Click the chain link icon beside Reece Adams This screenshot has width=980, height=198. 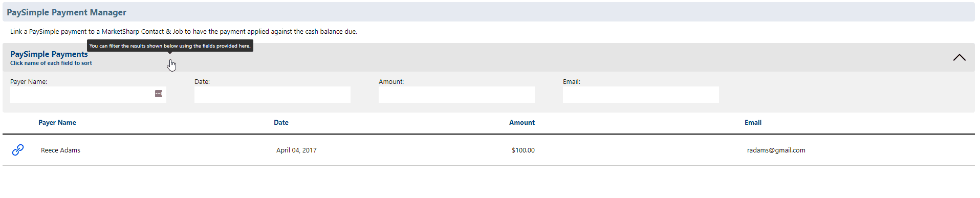tap(18, 150)
